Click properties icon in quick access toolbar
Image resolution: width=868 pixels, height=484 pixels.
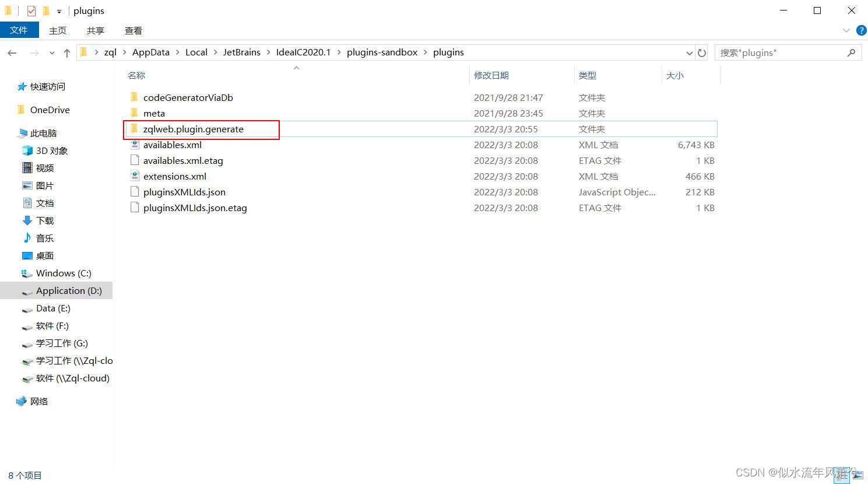pyautogui.click(x=31, y=10)
